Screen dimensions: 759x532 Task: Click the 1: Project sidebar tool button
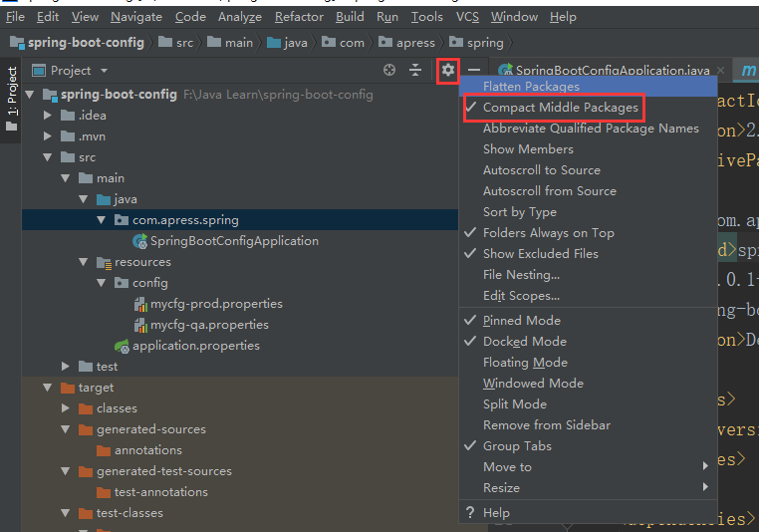(x=12, y=93)
